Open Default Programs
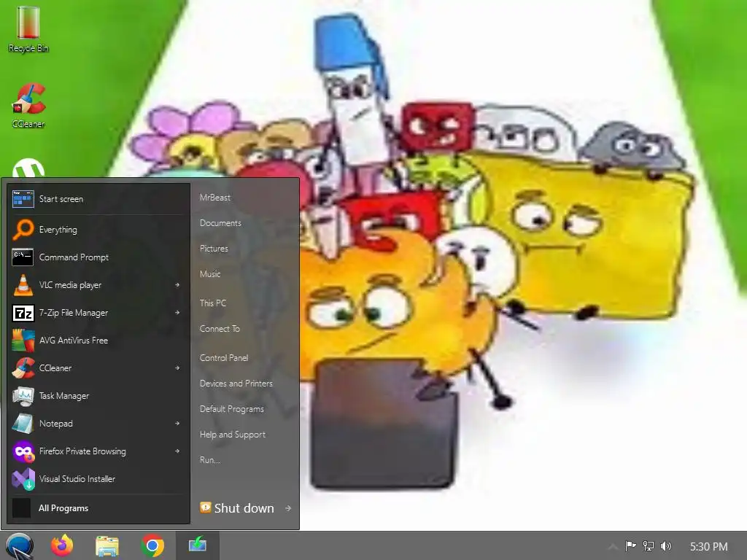Screen dimensions: 747x560 (x=232, y=409)
